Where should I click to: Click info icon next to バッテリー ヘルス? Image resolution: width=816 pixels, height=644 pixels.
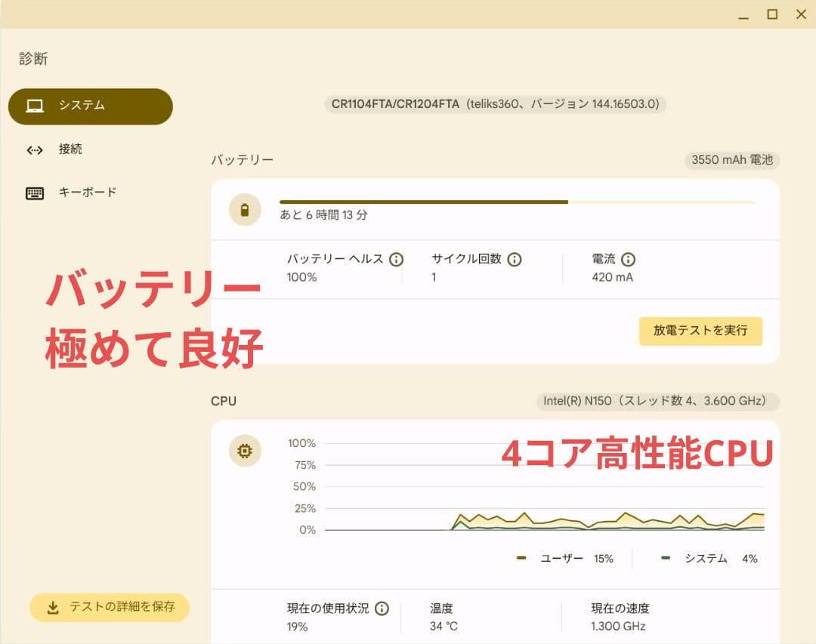coord(396,259)
